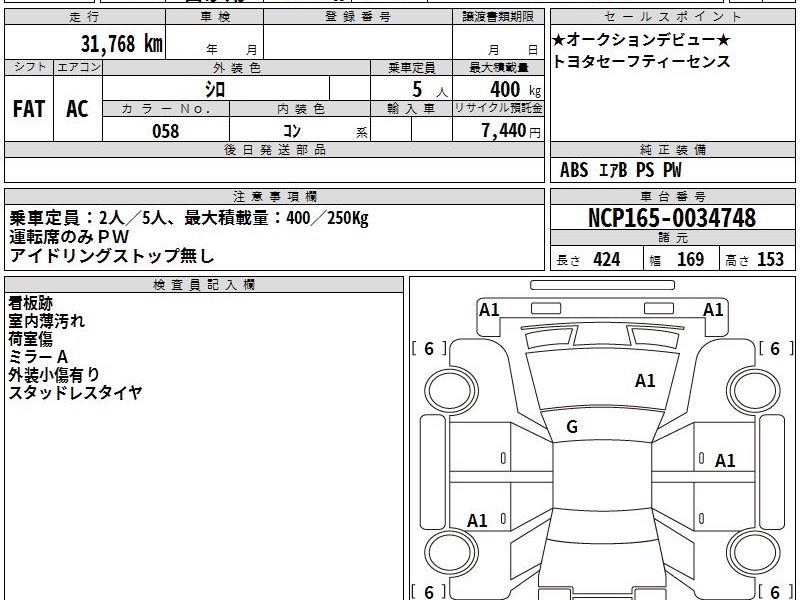Click the シフト header cell
The width and height of the screenshot is (800, 600).
click(x=29, y=67)
